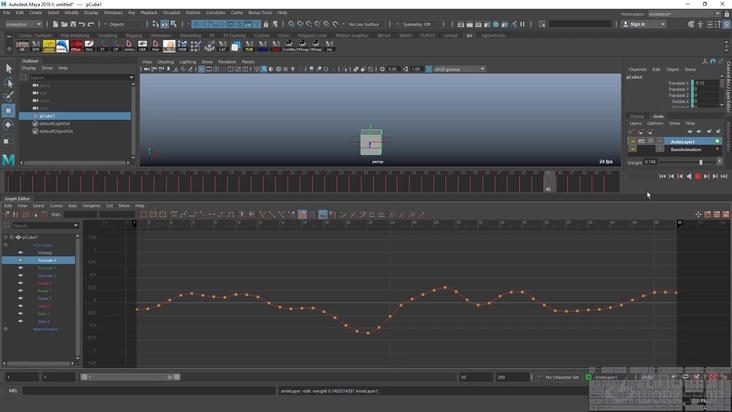Switch to the Display layer tab
The image size is (732, 412).
pyautogui.click(x=637, y=116)
